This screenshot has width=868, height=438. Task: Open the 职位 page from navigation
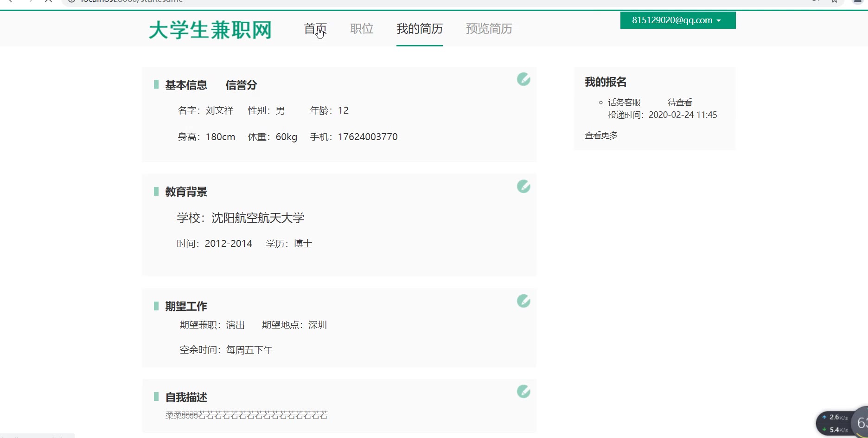coord(362,29)
